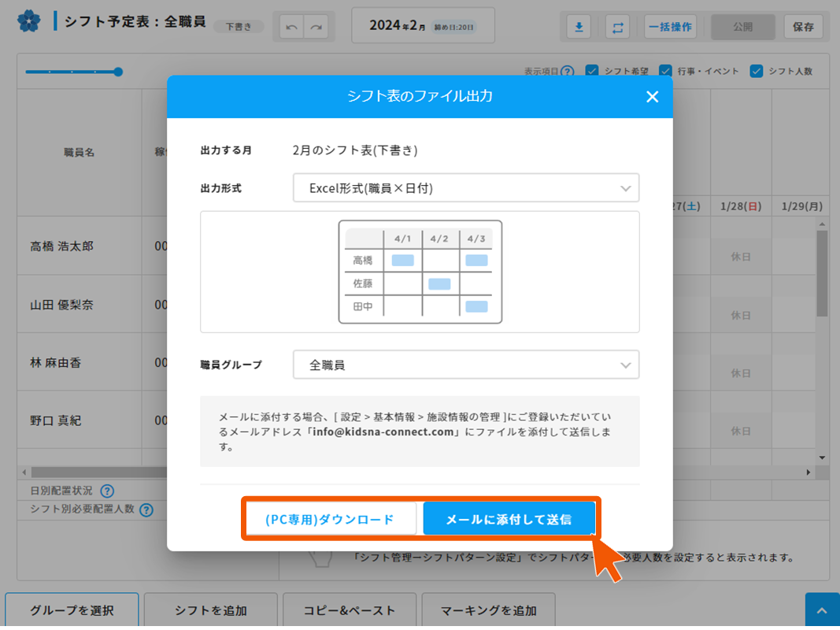
Task: Click the cherry blossom app logo
Action: (29, 20)
